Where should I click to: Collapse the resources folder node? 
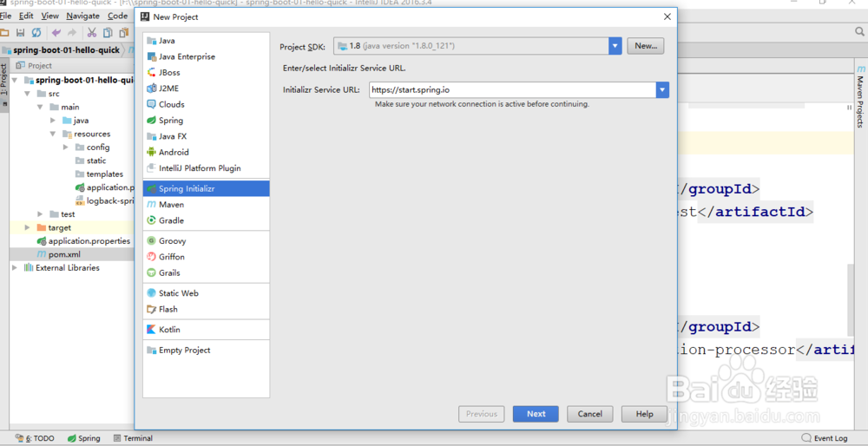53,134
